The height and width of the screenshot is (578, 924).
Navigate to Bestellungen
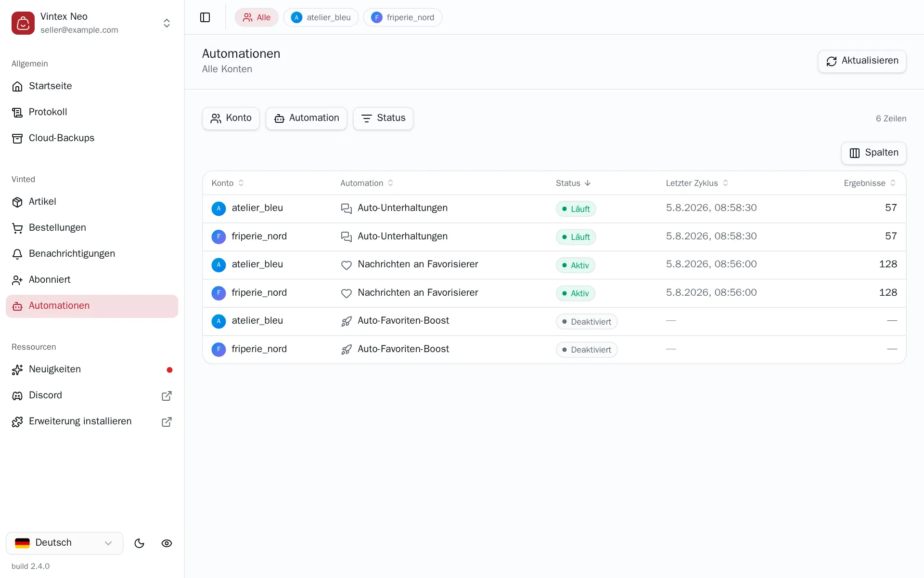pos(92,227)
